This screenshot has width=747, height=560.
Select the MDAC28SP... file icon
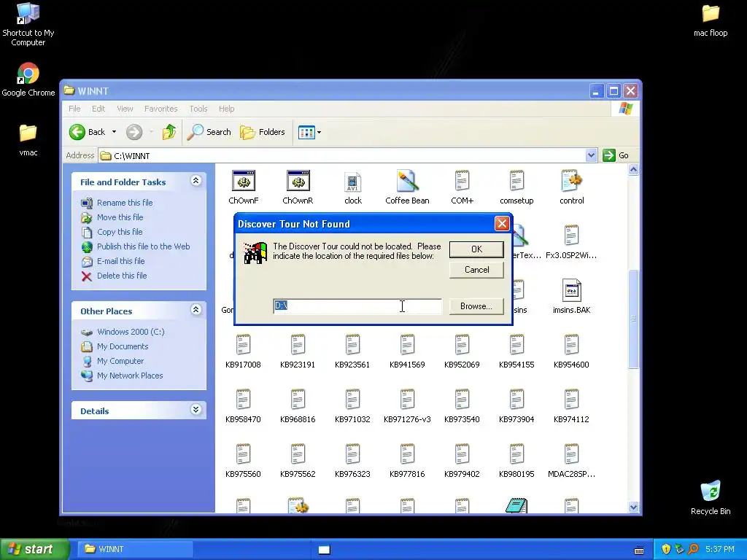[571, 455]
